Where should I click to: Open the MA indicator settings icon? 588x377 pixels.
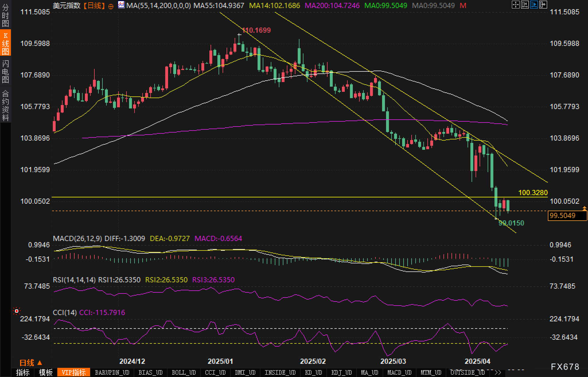click(121, 5)
